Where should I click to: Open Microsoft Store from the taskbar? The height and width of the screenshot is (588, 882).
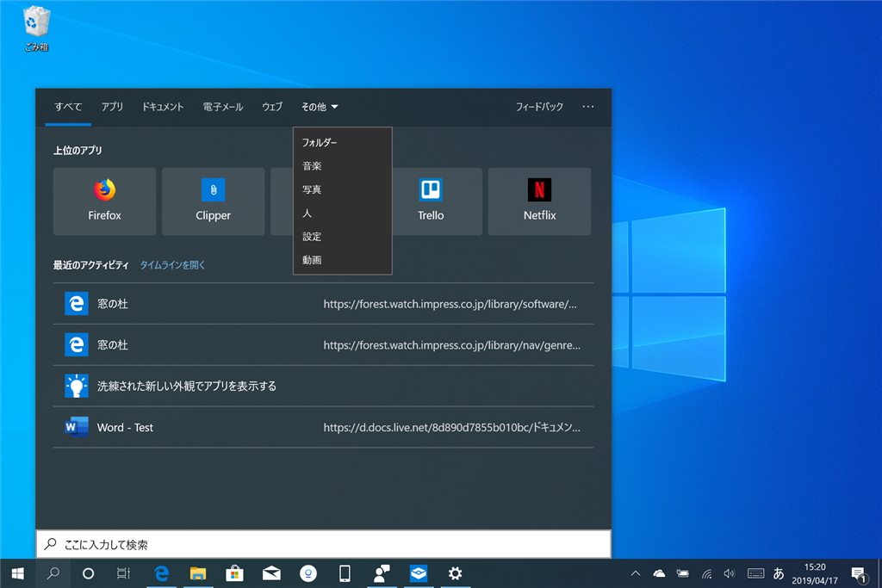tap(234, 573)
